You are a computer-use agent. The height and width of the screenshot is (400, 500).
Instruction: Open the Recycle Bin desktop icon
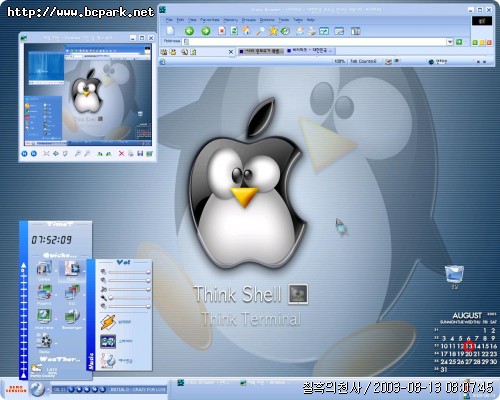[x=454, y=276]
